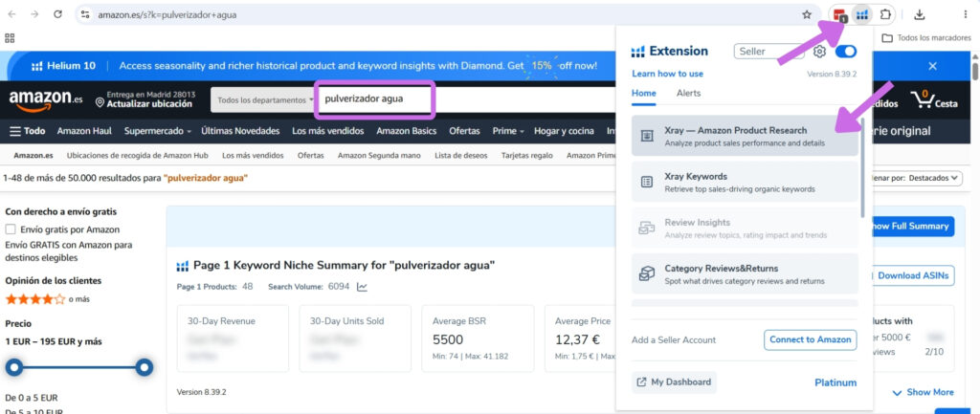Check Envío gratis por Amazon

click(11, 229)
